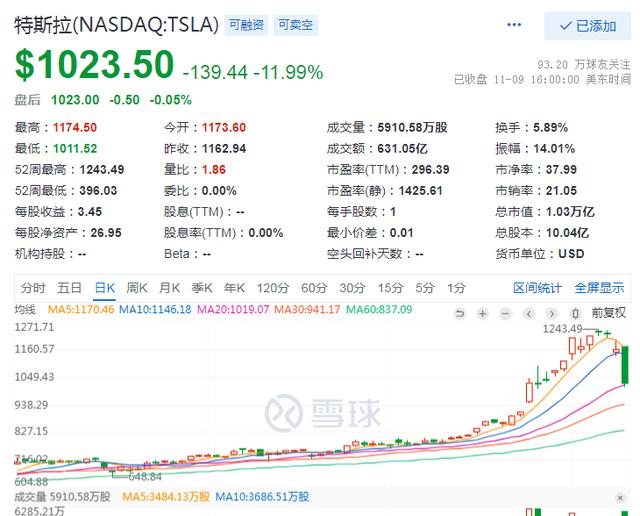This screenshot has height=516, width=640.
Task: Select the 日K chart tab
Action: coord(105,288)
